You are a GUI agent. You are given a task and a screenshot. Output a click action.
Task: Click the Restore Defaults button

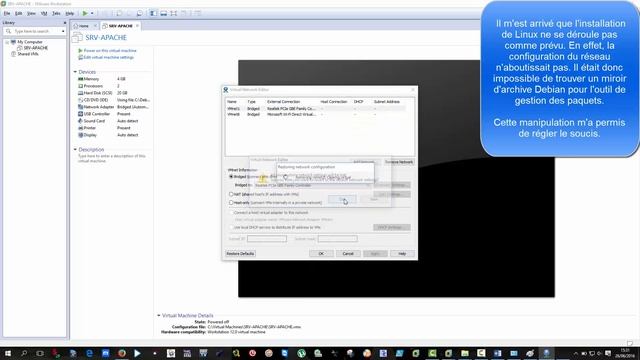tap(240, 253)
